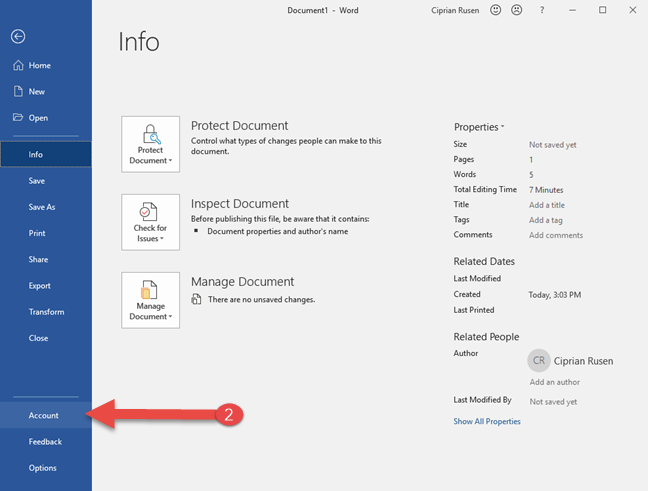Open Help with the question mark icon
This screenshot has height=491, width=648.
click(542, 10)
